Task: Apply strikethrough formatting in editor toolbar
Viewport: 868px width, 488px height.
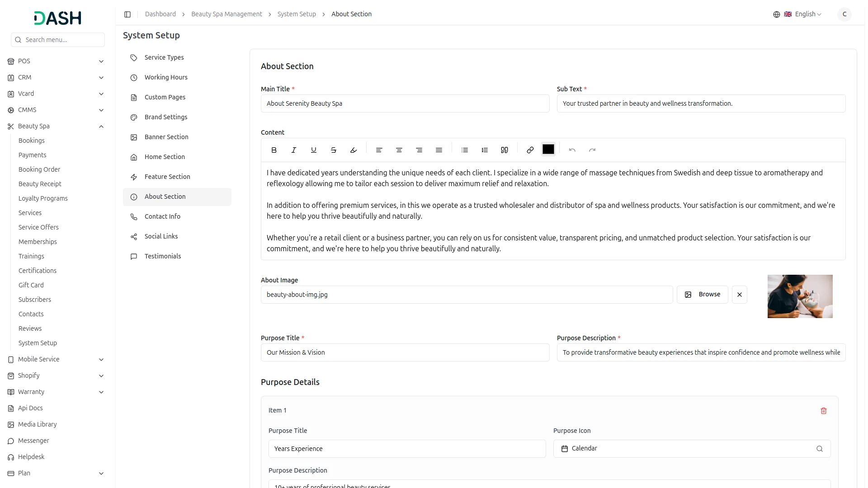Action: click(334, 150)
